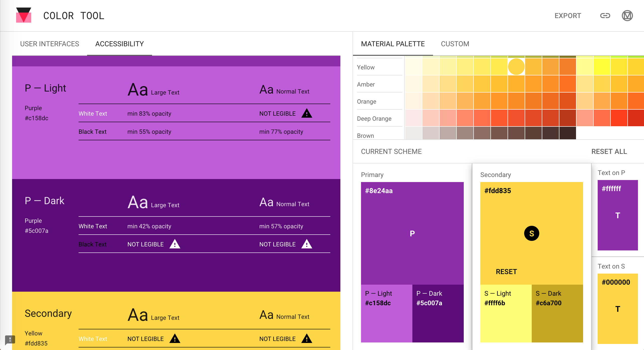Select the P — Light #c158dc swatch

click(x=386, y=313)
